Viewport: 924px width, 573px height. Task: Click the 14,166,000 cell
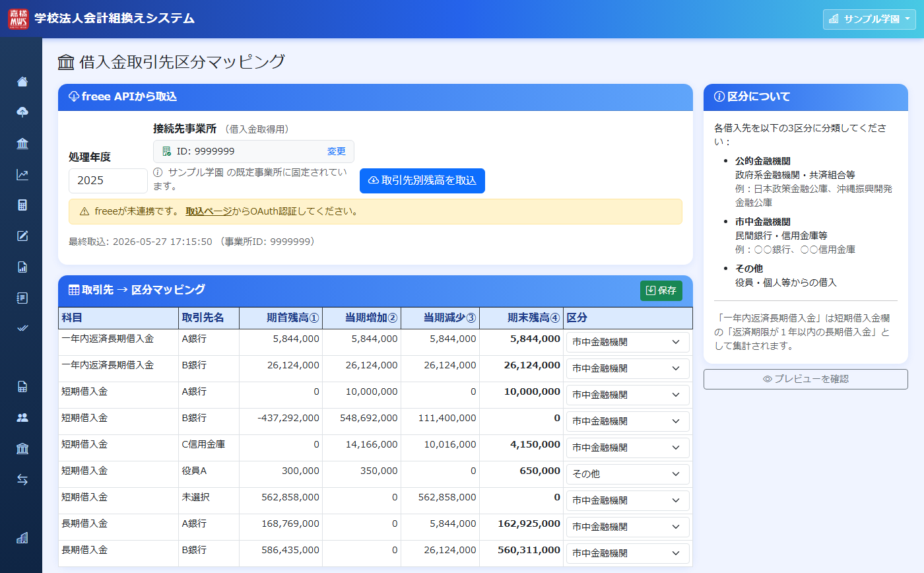[362, 448]
